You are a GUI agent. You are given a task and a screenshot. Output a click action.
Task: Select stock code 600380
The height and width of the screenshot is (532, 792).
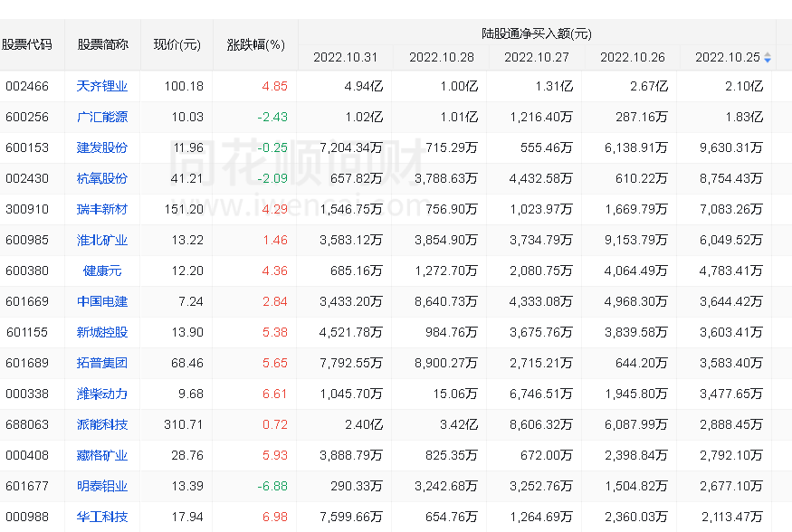tap(27, 271)
